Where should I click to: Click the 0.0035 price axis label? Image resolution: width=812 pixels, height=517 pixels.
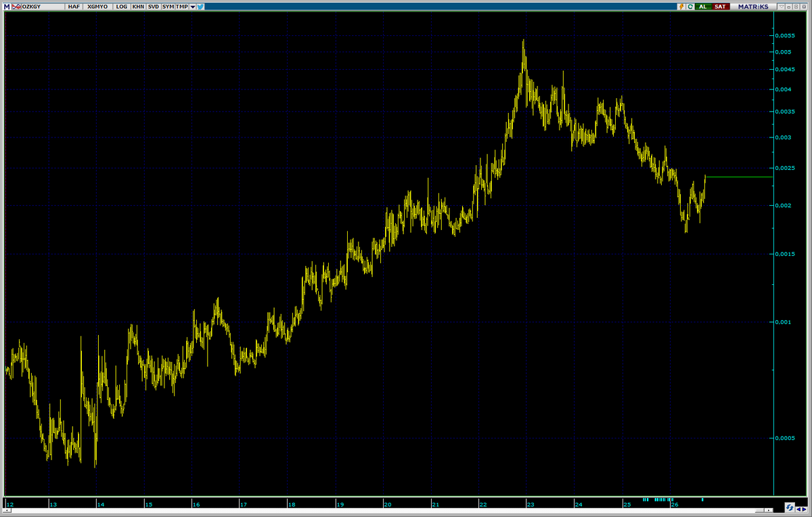coord(786,112)
